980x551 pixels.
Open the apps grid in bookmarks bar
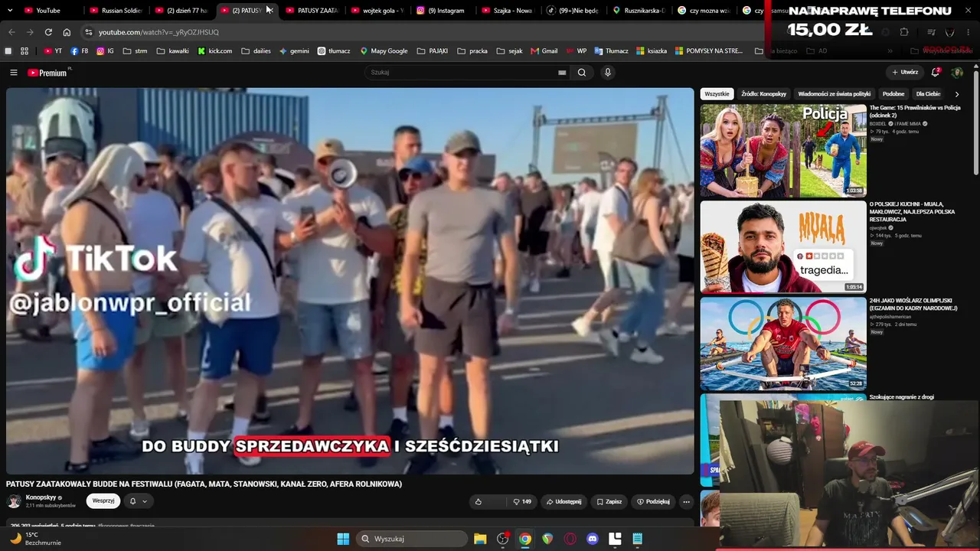tap(24, 51)
